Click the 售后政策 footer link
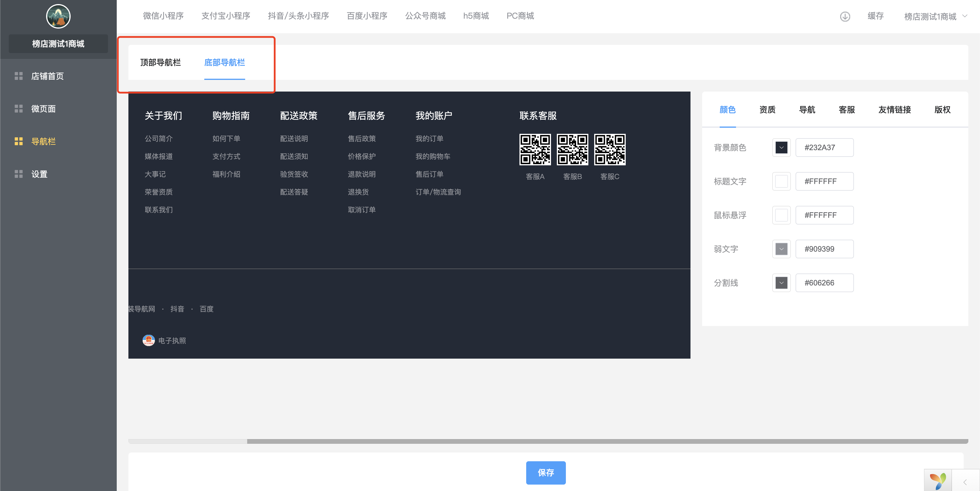This screenshot has width=980, height=491. 362,138
